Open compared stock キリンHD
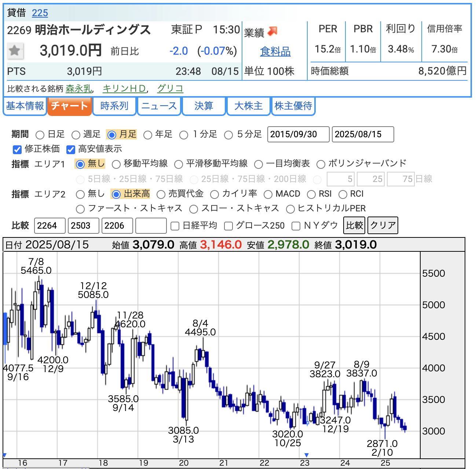Viewport: 476px width, 469px height. tap(124, 88)
